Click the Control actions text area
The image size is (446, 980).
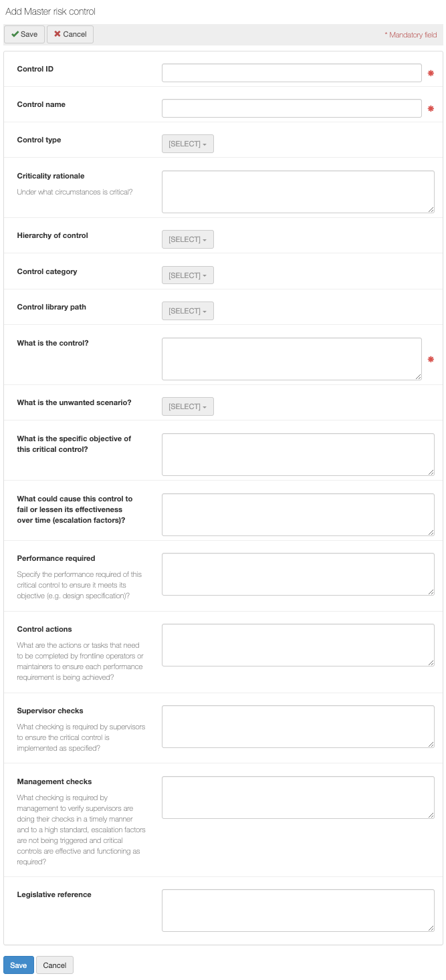pos(298,645)
